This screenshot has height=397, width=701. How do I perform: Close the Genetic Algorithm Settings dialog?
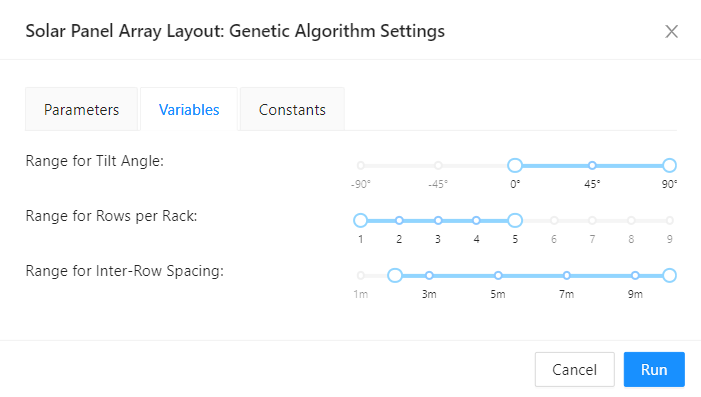[671, 31]
